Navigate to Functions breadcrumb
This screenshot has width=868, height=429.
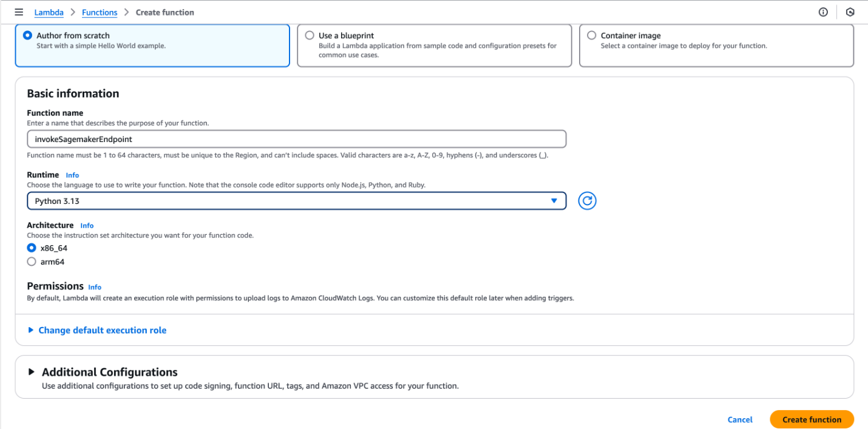(x=100, y=12)
